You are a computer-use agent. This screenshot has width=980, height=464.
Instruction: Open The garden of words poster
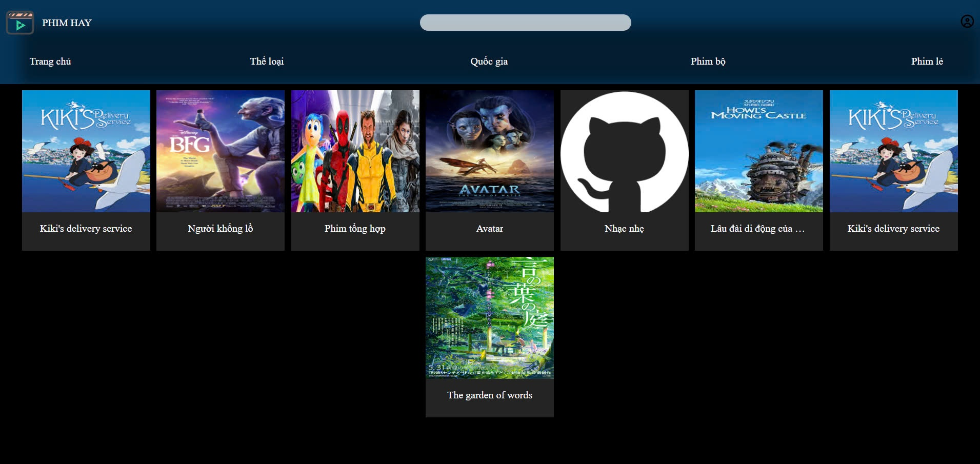490,318
